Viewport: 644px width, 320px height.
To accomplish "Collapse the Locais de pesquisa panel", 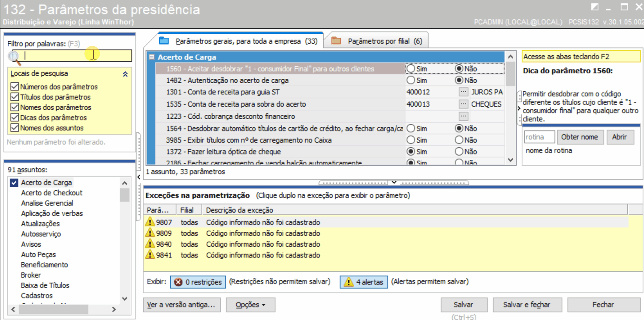I will tap(125, 74).
